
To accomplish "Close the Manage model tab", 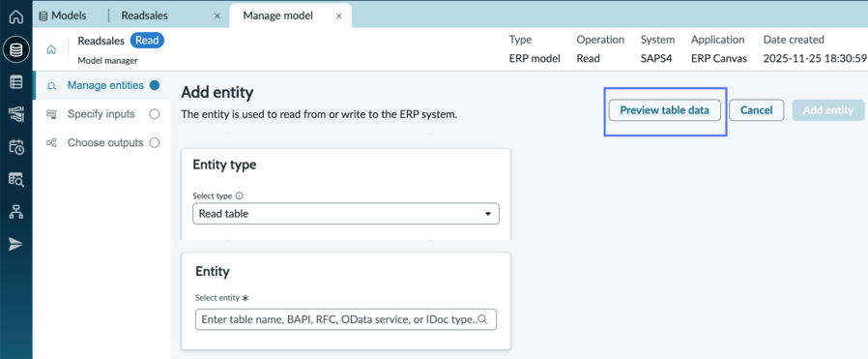I will [339, 16].
